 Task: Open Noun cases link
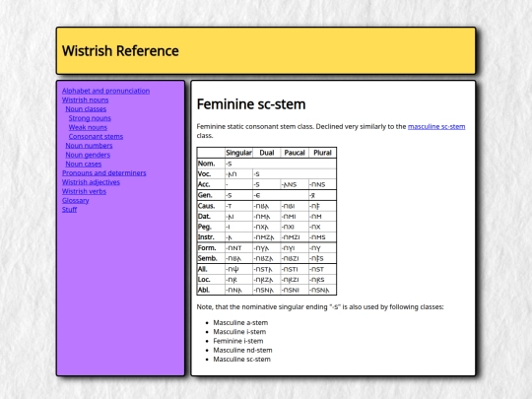(84, 164)
